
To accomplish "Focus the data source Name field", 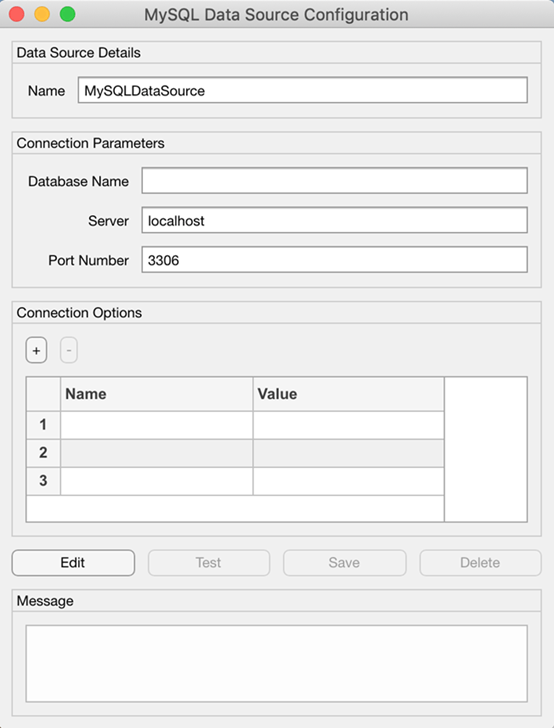I will pos(303,90).
